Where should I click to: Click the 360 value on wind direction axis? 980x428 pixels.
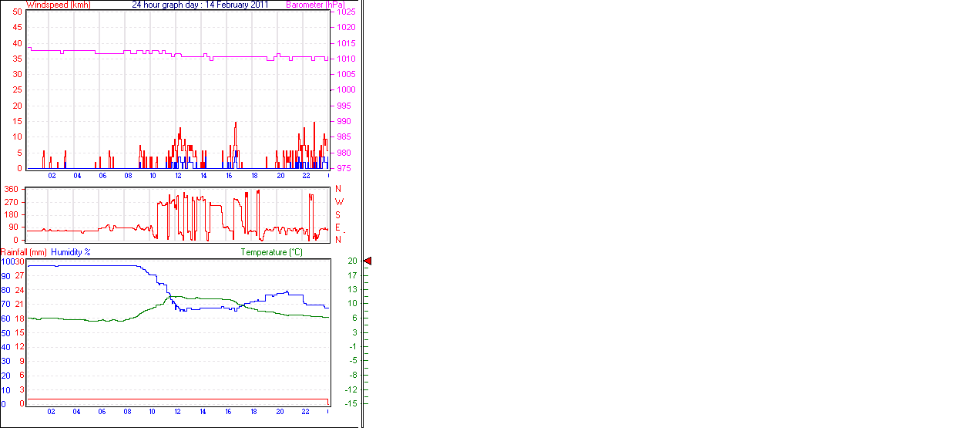click(x=12, y=190)
